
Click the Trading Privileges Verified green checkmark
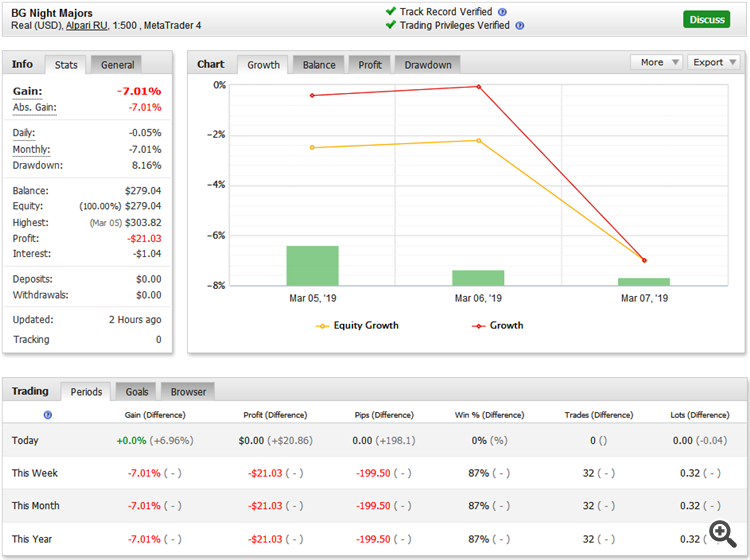point(391,25)
